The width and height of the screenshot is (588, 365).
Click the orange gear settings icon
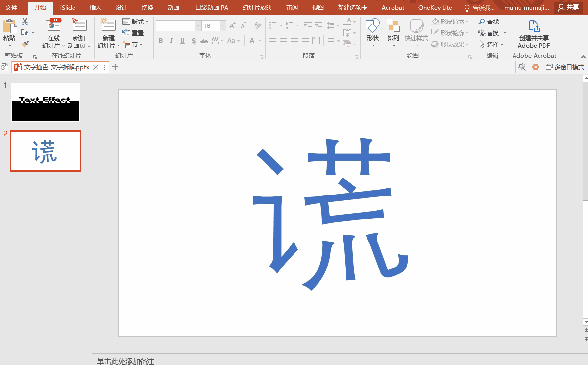tap(536, 67)
